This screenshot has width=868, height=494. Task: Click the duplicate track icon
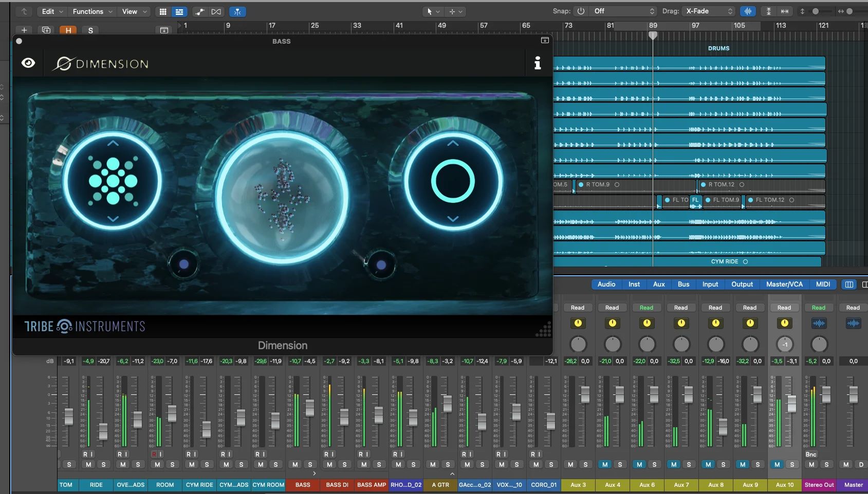[x=46, y=30]
